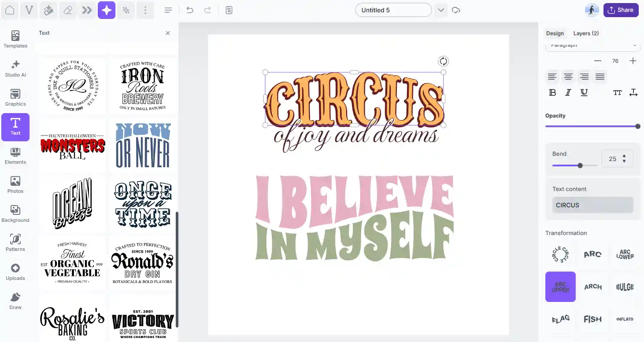Enable italic styling for CIRCUS text
The image size is (644, 342).
pos(568,92)
